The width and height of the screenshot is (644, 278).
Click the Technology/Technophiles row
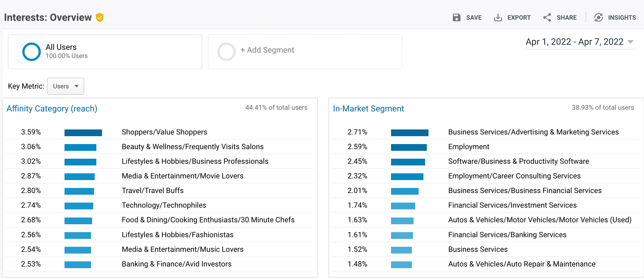click(164, 205)
